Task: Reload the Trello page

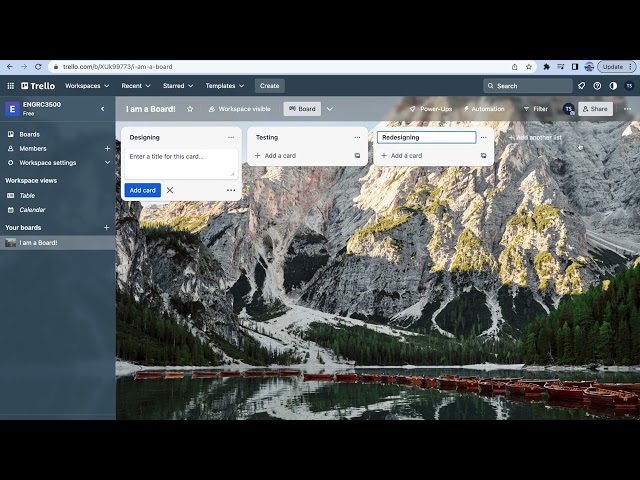Action: pyautogui.click(x=38, y=67)
